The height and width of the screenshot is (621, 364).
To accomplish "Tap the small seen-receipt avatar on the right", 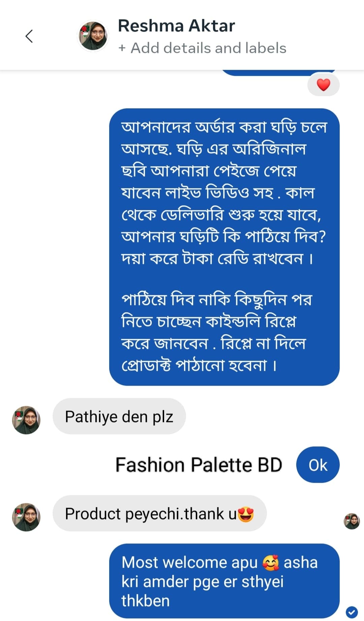I will (x=352, y=521).
